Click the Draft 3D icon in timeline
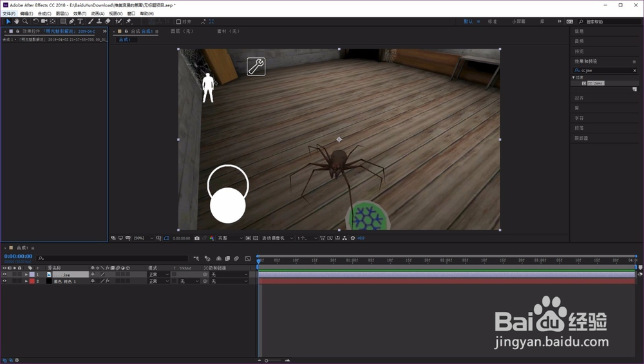The image size is (644, 364). (x=207, y=258)
